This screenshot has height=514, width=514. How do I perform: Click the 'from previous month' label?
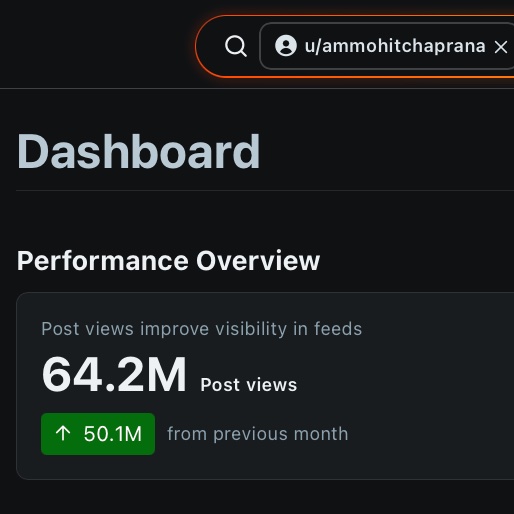coord(258,434)
